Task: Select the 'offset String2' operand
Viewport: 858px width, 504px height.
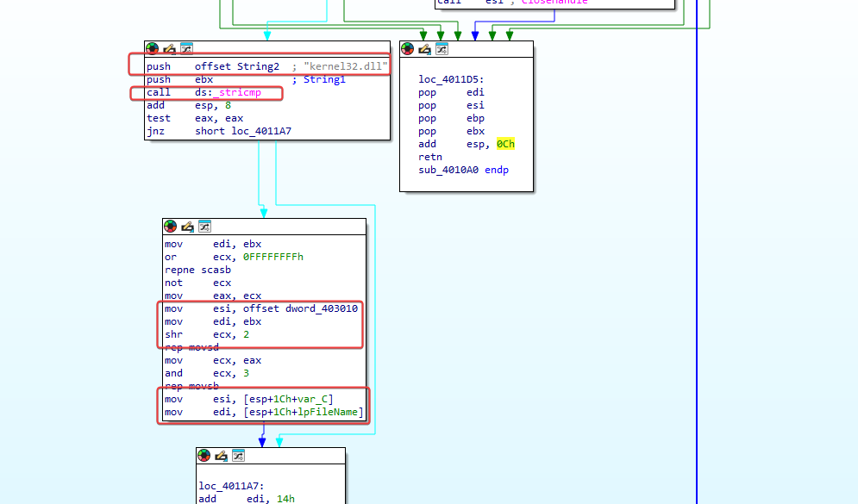Action: 237,66
